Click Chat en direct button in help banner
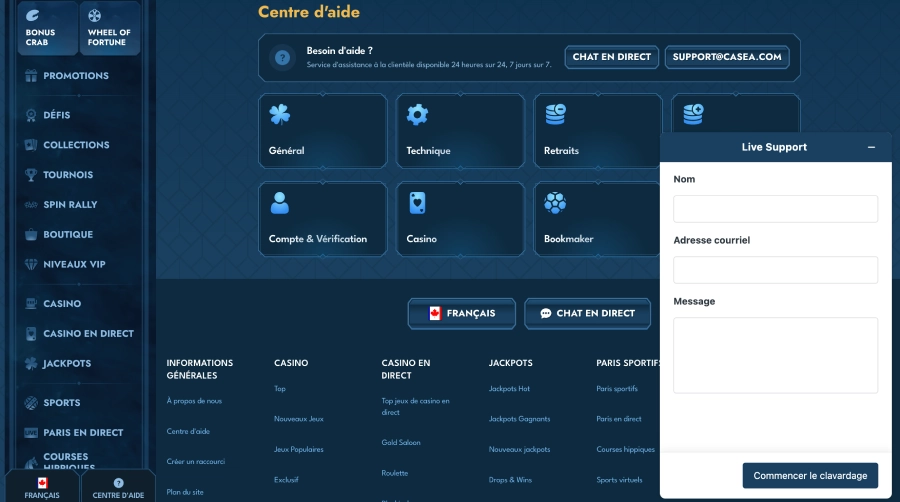This screenshot has height=502, width=900. point(611,57)
